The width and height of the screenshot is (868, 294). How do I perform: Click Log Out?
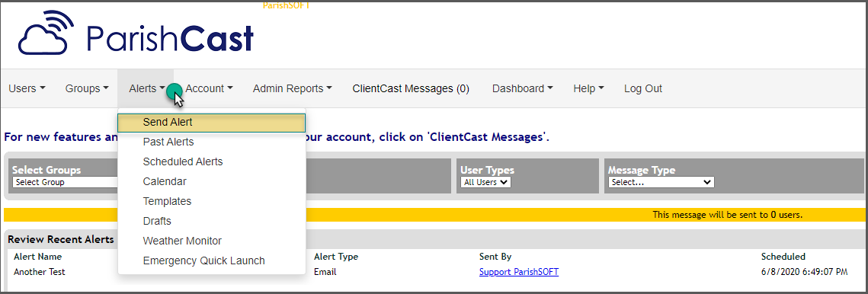coord(642,88)
